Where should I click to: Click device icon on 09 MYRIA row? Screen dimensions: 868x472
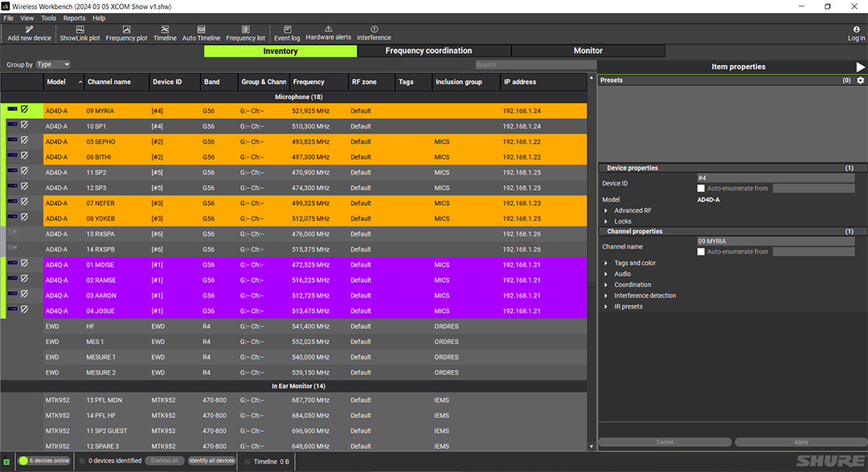pos(12,109)
